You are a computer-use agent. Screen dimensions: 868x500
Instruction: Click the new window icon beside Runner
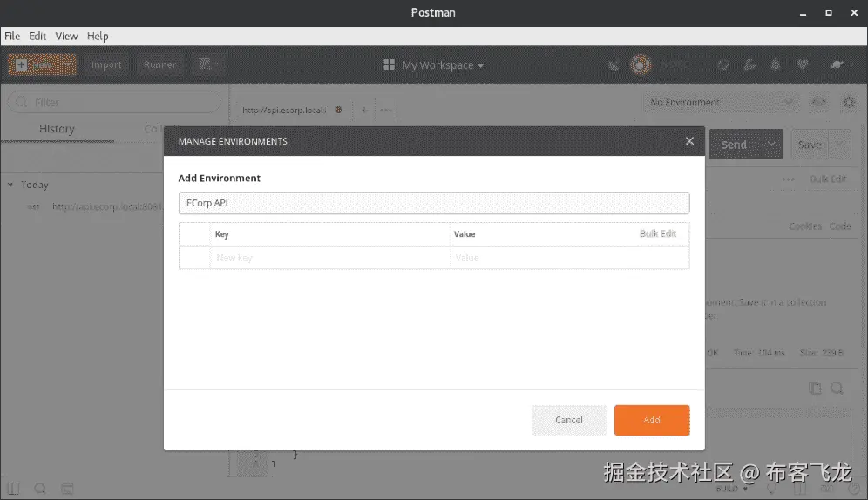click(x=208, y=64)
